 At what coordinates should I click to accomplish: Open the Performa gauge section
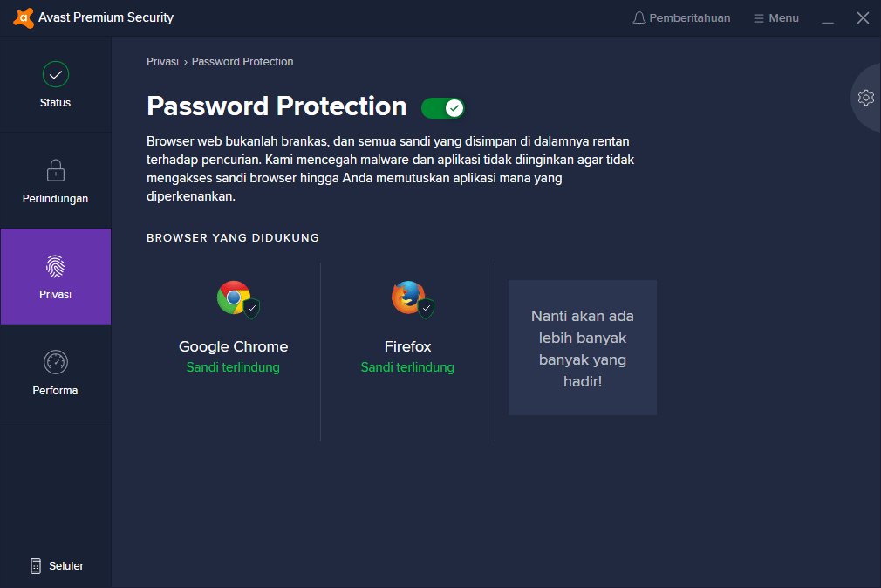click(x=56, y=362)
